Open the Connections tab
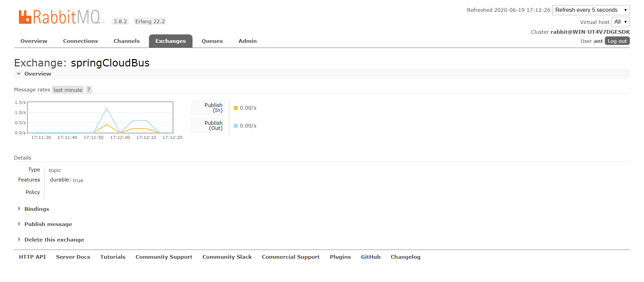The height and width of the screenshot is (282, 644). coord(80,41)
